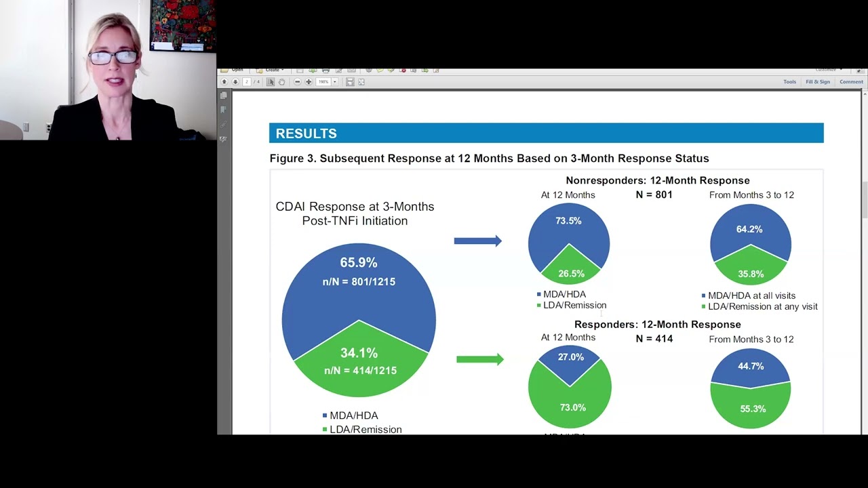868x488 pixels.
Task: Open the zoom percentage dropdown arrow
Action: point(334,82)
